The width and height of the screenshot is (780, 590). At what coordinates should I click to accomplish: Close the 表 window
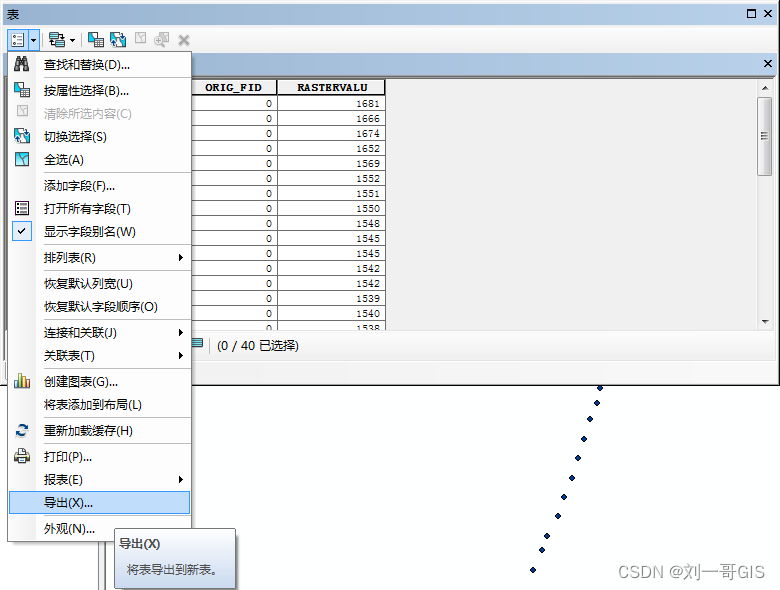pos(768,14)
